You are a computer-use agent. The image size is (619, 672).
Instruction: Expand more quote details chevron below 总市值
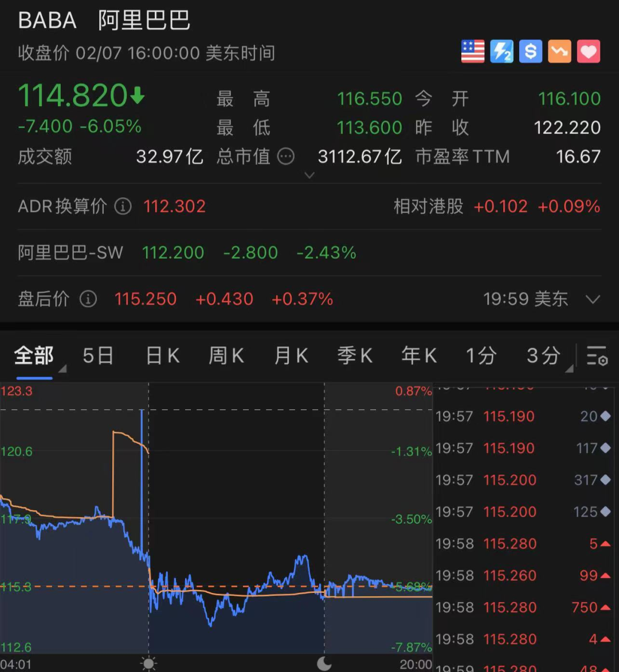point(309,175)
